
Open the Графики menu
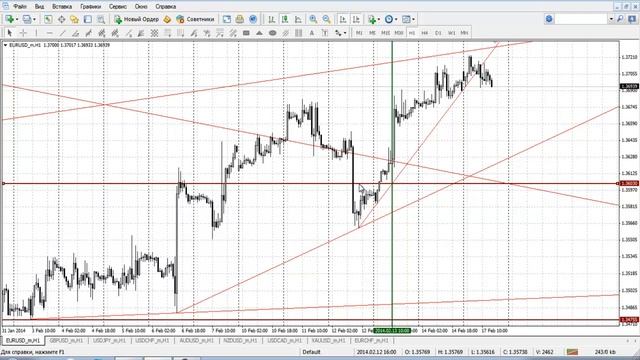click(90, 7)
